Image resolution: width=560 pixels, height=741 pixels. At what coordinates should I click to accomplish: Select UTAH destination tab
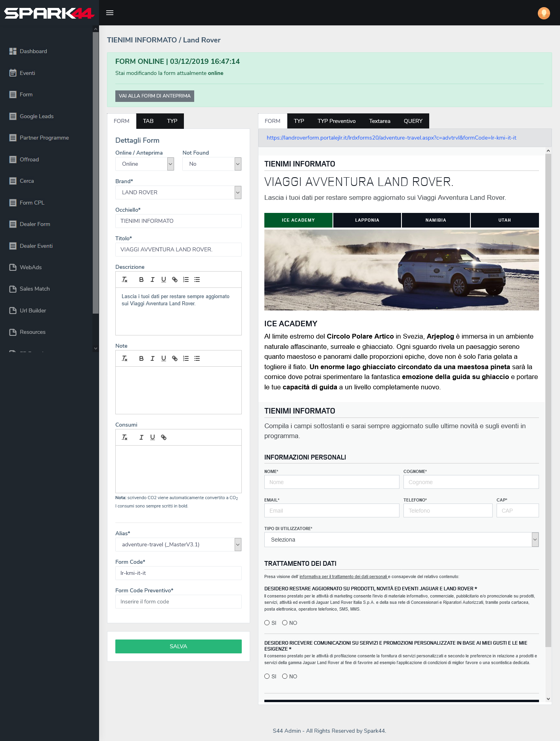coord(505,220)
